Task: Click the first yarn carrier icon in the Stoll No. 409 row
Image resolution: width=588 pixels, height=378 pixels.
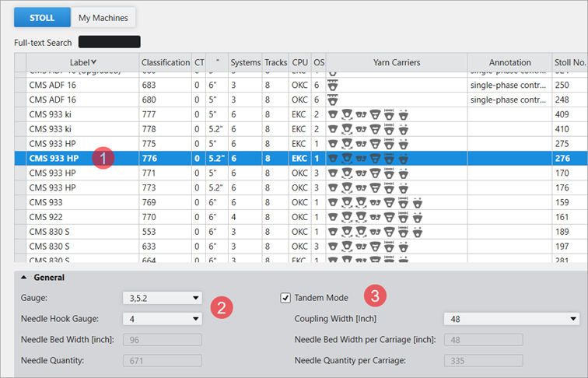Action: click(x=334, y=114)
